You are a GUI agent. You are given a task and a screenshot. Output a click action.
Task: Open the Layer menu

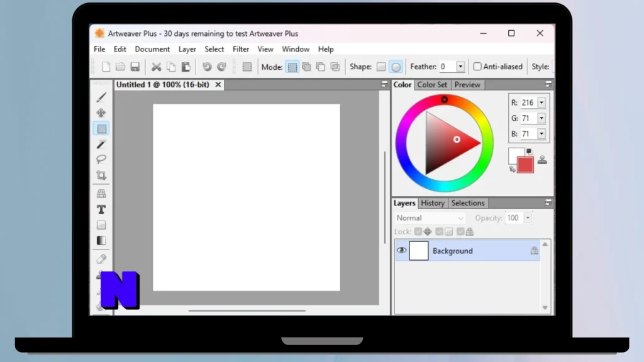point(187,49)
